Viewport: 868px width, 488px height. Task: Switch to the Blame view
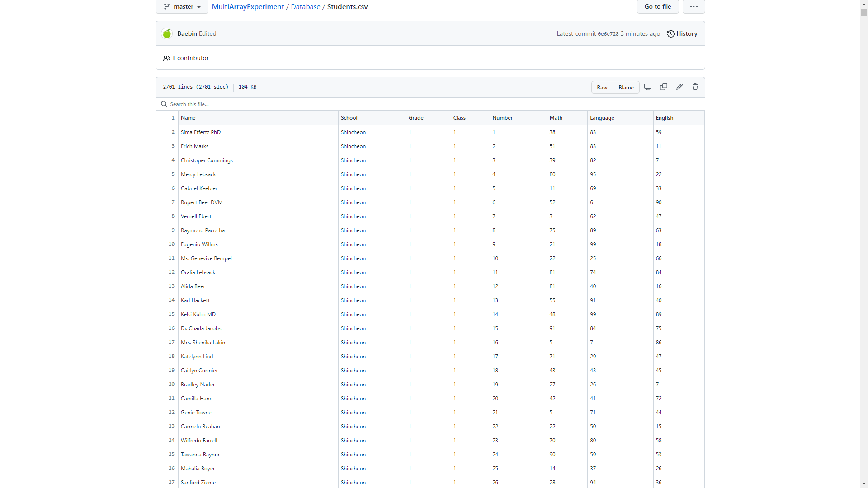pyautogui.click(x=626, y=87)
